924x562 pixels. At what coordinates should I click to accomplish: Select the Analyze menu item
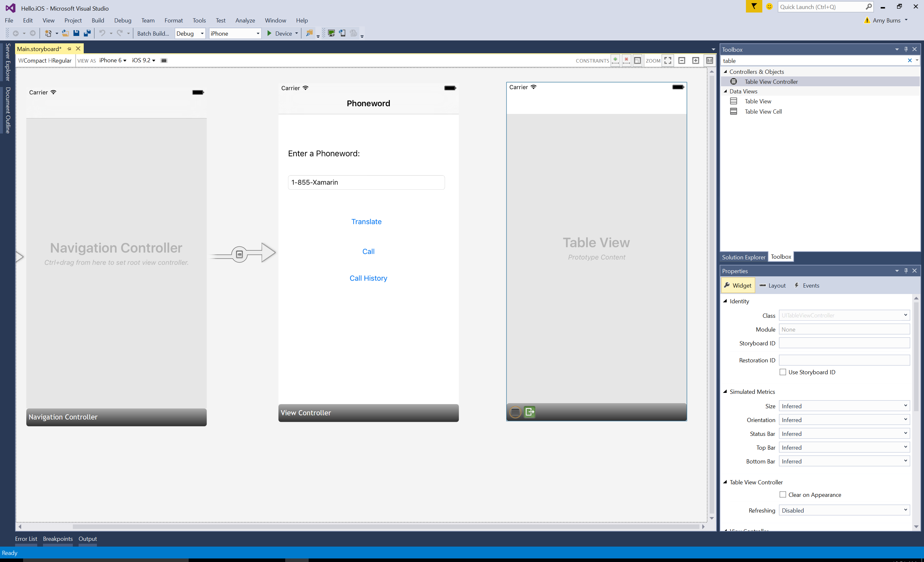pos(244,20)
